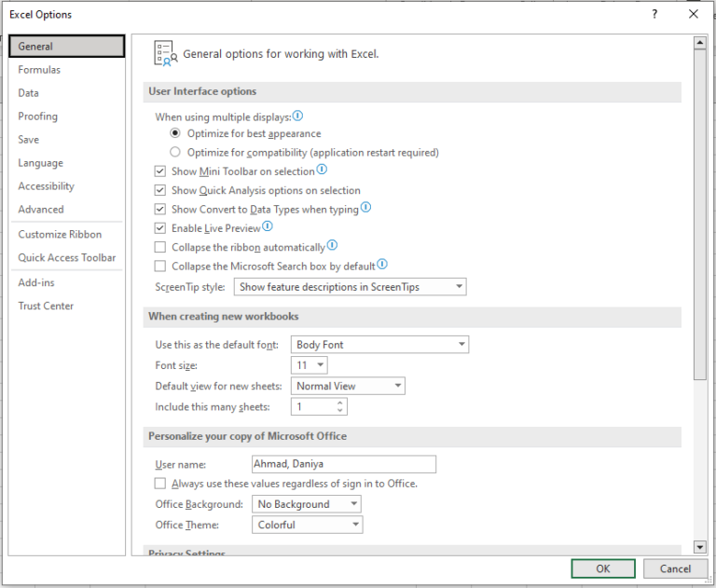Screen dimensions: 716x588
Task: Disable Enable Live Preview checkbox
Action: (159, 227)
